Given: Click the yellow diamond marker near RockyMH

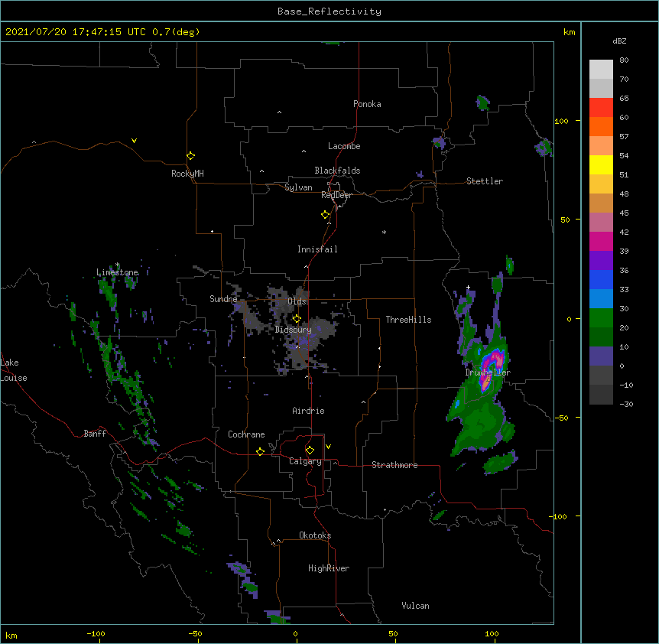Looking at the screenshot, I should [x=190, y=156].
